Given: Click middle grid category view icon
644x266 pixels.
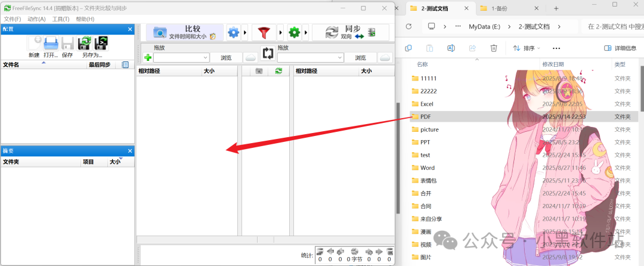Looking at the screenshot, I should point(259,71).
